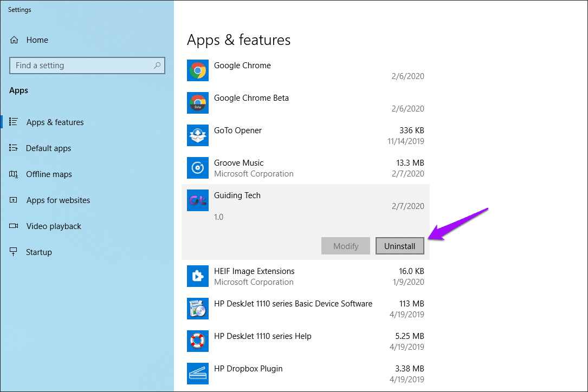This screenshot has height=392, width=588.
Task: Click the 13.3 MB size of Groove Music
Action: pos(410,162)
